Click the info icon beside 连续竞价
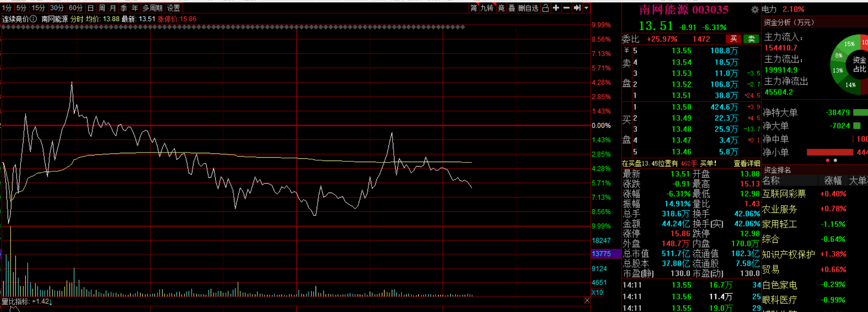The width and height of the screenshot is (868, 312). (33, 19)
